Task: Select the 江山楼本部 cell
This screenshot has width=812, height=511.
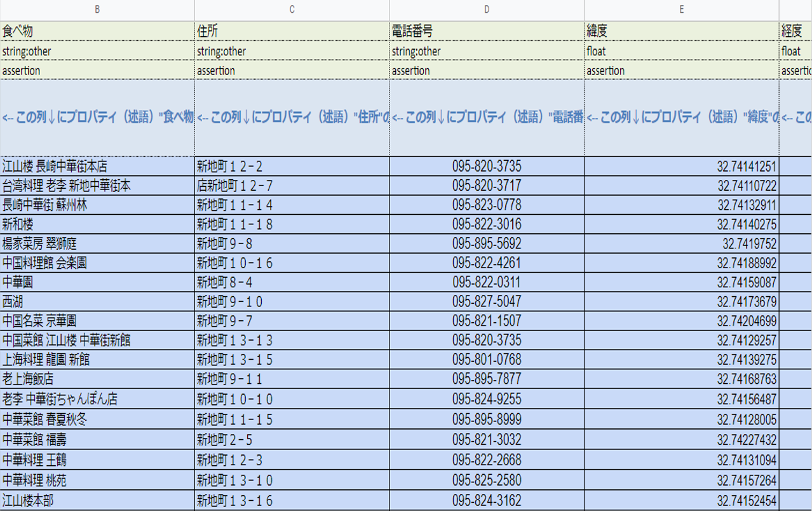Action: tap(97, 500)
